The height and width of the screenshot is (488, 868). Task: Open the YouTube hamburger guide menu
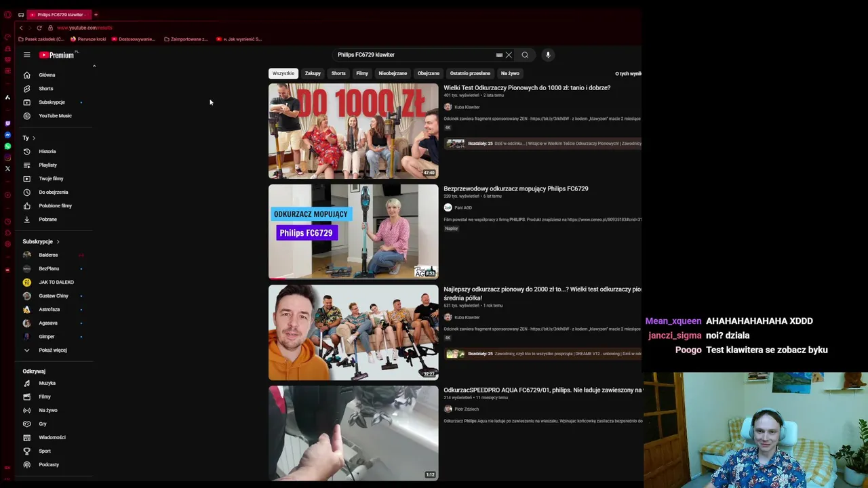[x=26, y=55]
